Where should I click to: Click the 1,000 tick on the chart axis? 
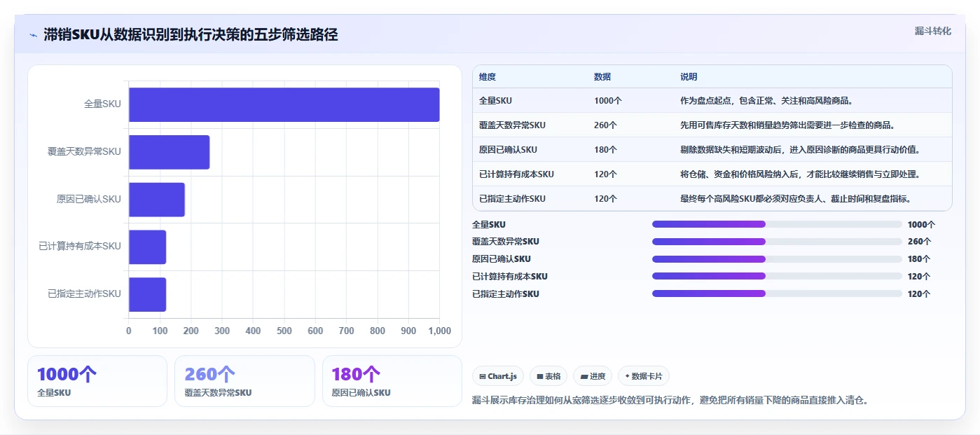tap(439, 331)
